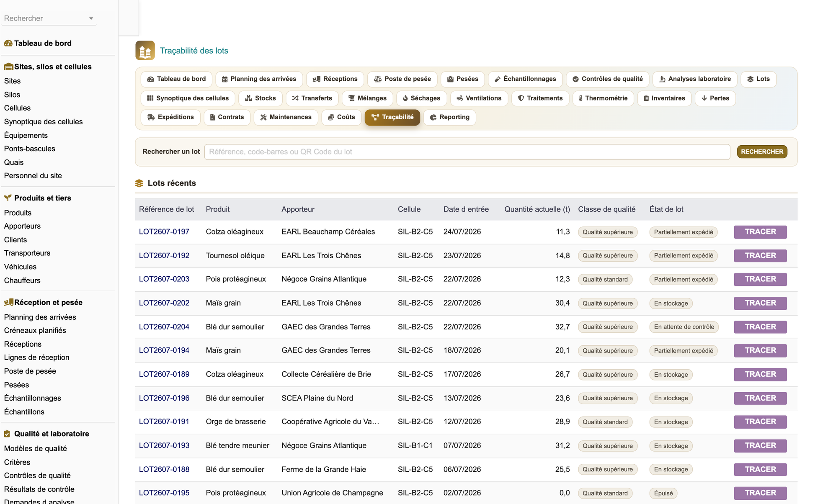815x504 pixels.
Task: Click the Tableau de bord gauge icon in sidebar
Action: pos(8,43)
